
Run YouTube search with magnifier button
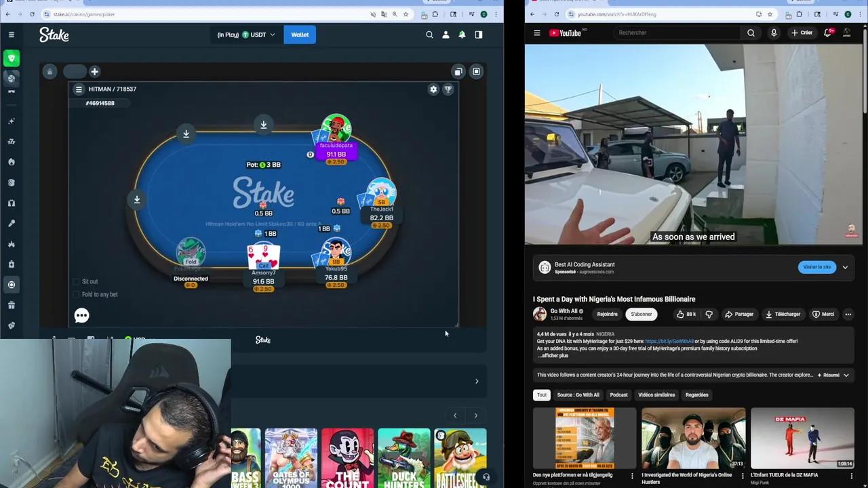click(x=751, y=33)
